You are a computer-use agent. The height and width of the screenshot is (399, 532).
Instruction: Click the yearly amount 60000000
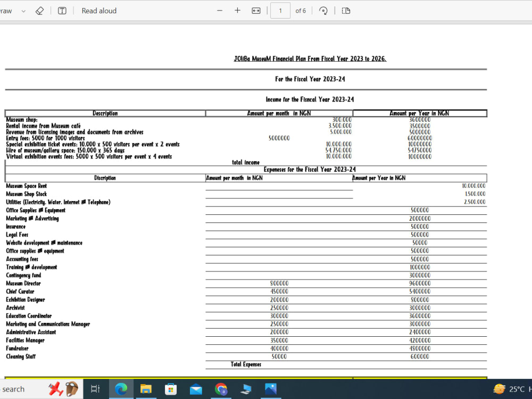coord(420,138)
